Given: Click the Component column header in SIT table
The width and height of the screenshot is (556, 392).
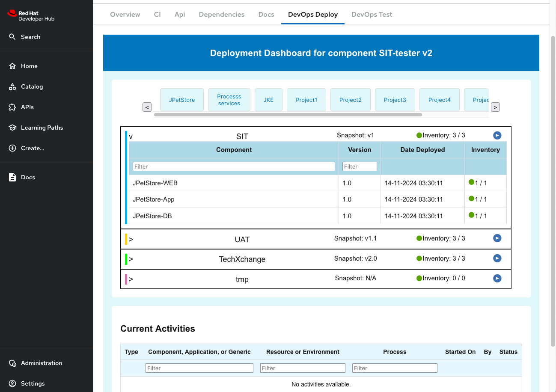Looking at the screenshot, I should (234, 150).
